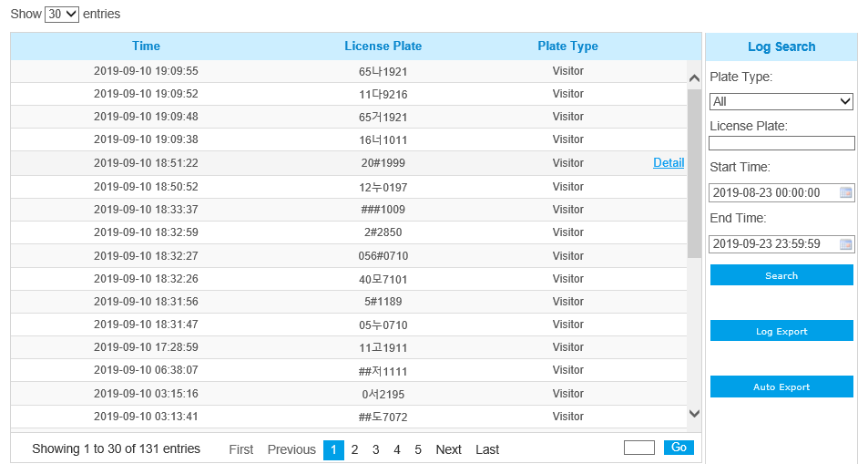
Task: Sort by Plate Type column header
Action: [568, 46]
